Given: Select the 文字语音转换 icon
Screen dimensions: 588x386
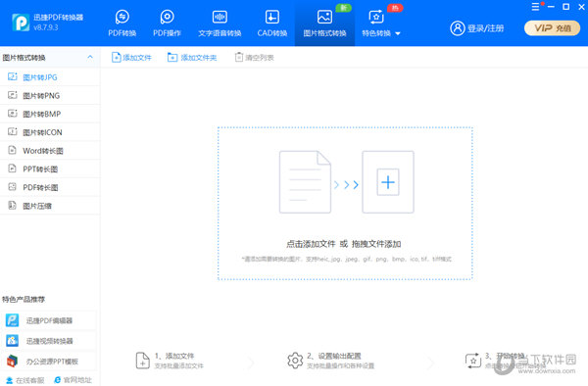Looking at the screenshot, I should click(x=220, y=17).
